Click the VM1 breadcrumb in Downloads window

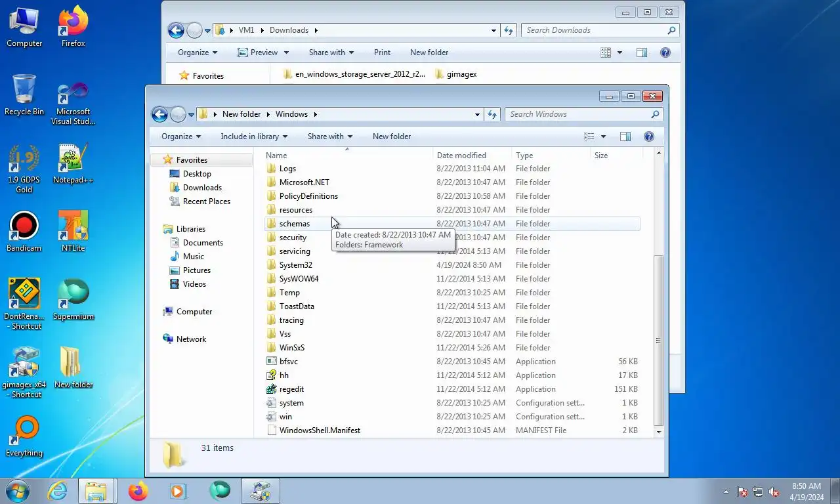(x=246, y=30)
